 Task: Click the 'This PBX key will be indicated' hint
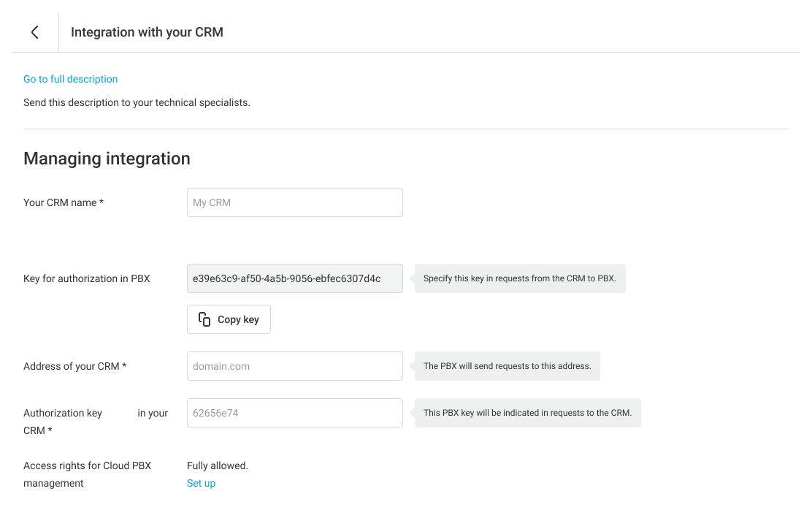point(527,413)
